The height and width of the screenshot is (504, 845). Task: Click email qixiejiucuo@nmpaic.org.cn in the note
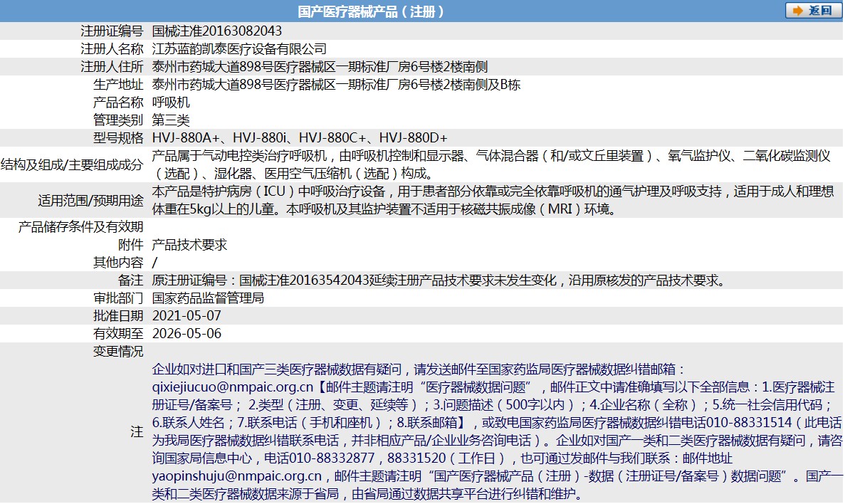tap(233, 387)
